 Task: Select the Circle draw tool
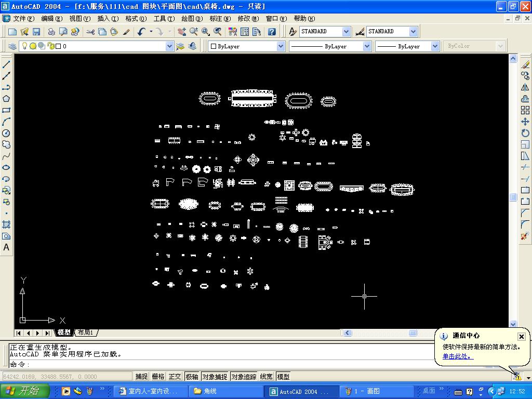point(6,134)
